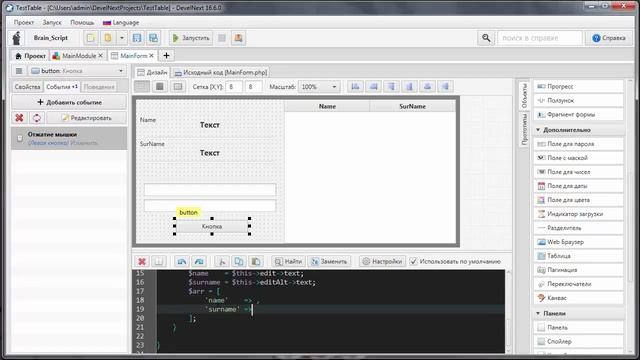The image size is (640, 360).
Task: Click the save all icon in main toolbar
Action: point(153,38)
